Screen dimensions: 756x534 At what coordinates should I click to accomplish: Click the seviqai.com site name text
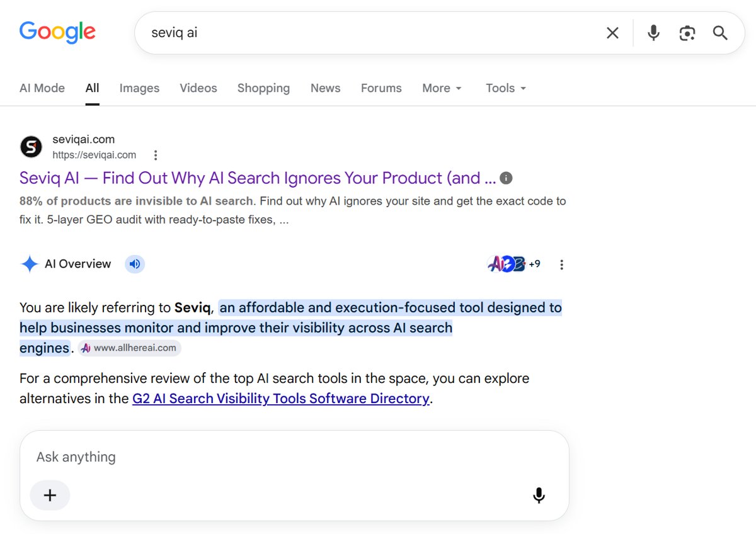tap(84, 139)
